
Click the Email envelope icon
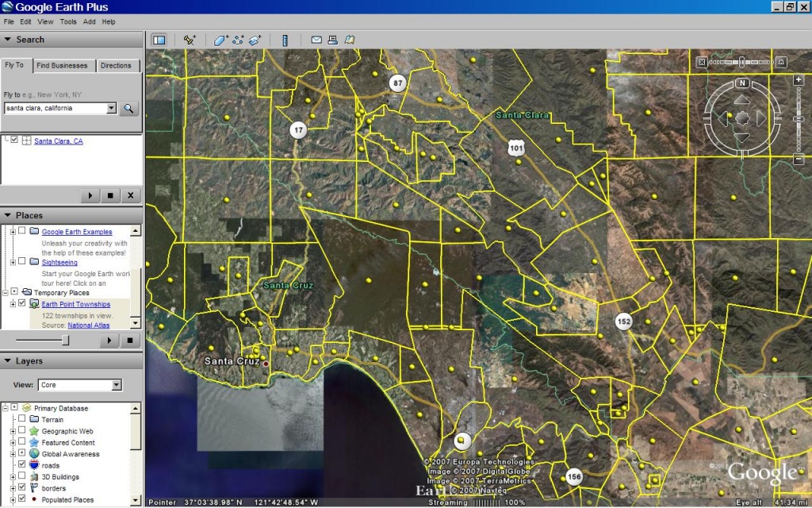pos(316,40)
